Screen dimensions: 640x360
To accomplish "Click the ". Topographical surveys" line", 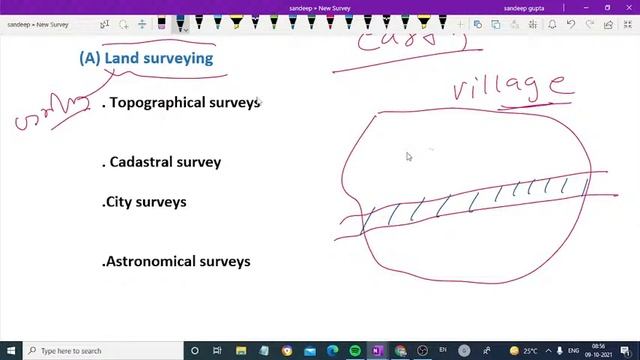I will [181, 103].
